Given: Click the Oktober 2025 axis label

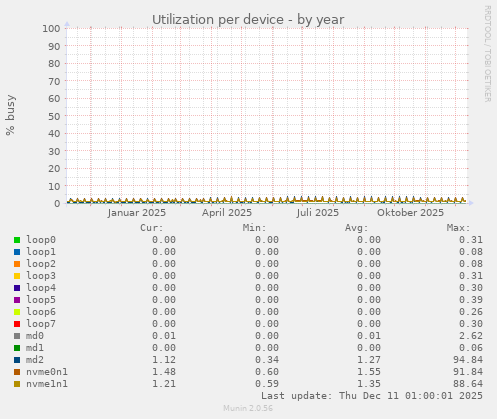Looking at the screenshot, I should click(x=410, y=213).
